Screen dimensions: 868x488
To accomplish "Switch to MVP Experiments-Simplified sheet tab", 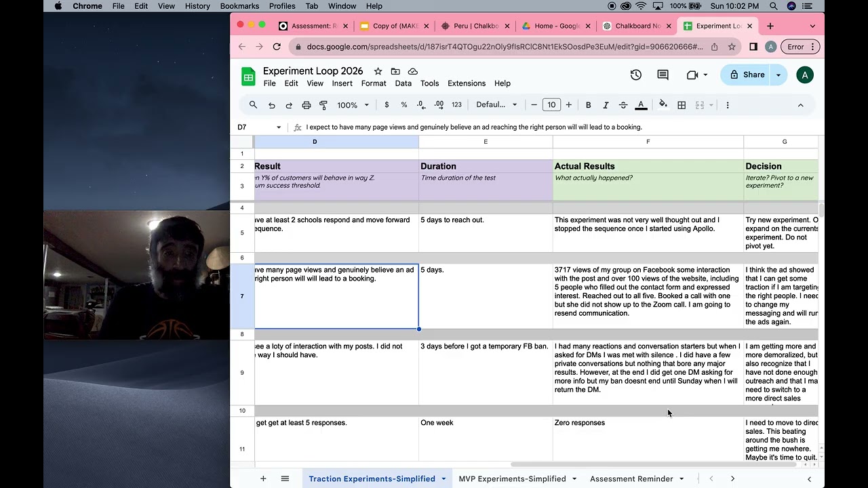I will 512,479.
